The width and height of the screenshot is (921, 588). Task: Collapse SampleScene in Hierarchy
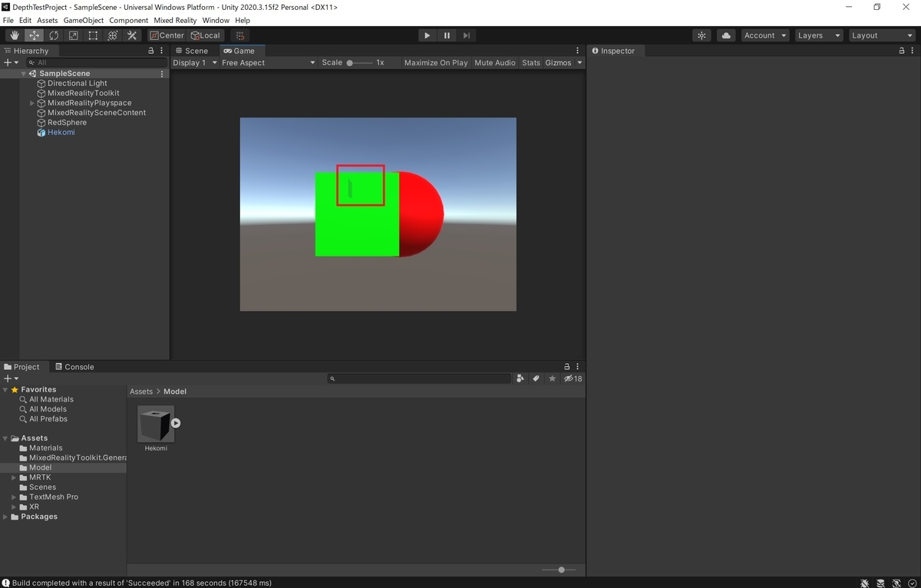[x=24, y=74]
